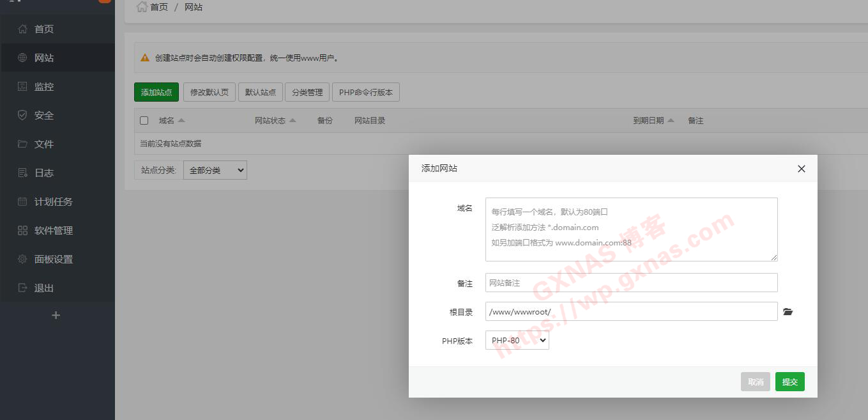Click the globe icon beside 网站
The height and width of the screenshot is (420, 868).
click(22, 58)
